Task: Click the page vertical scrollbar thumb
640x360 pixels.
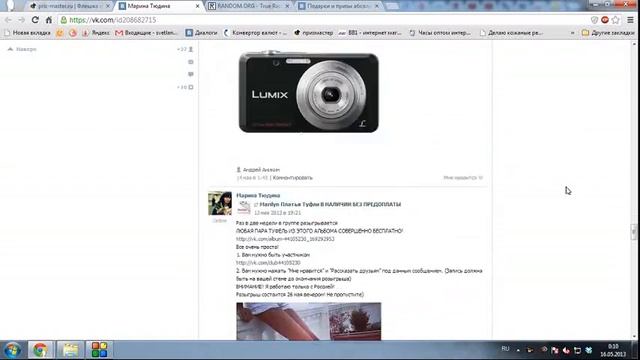Action: (x=634, y=232)
